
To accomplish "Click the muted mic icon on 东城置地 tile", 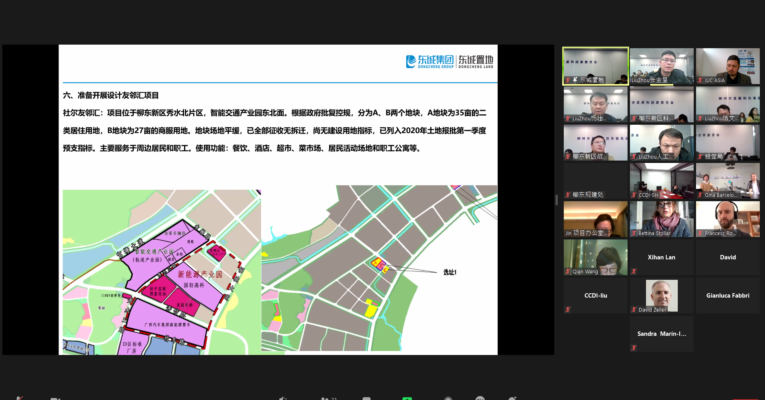I will [x=567, y=80].
